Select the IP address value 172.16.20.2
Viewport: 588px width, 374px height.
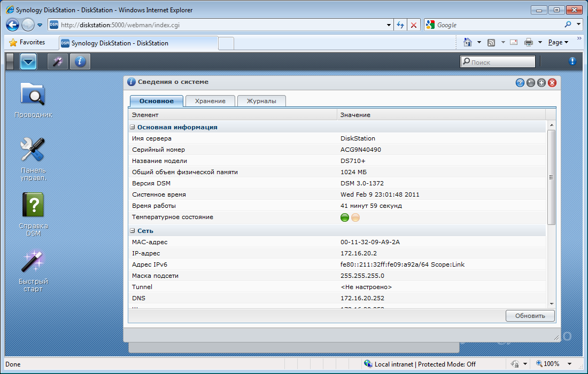point(359,253)
